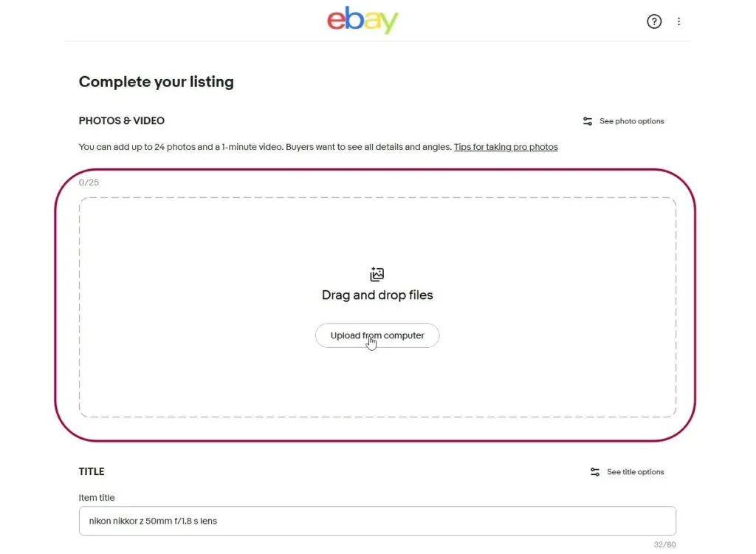Click the sliders icon beside photo options
This screenshot has height=554, width=756.
pyautogui.click(x=588, y=121)
